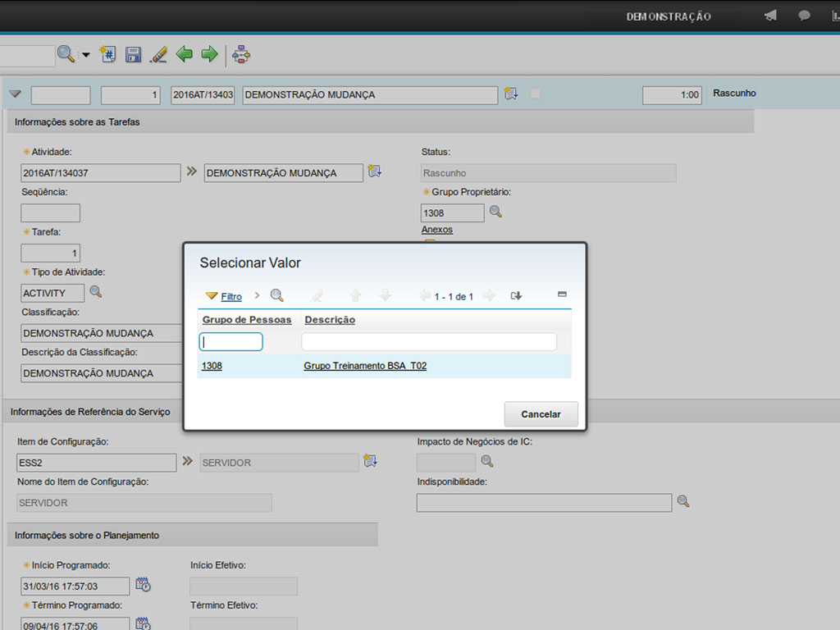
Task: Sort by Grupo de Pessoas column header
Action: [247, 320]
